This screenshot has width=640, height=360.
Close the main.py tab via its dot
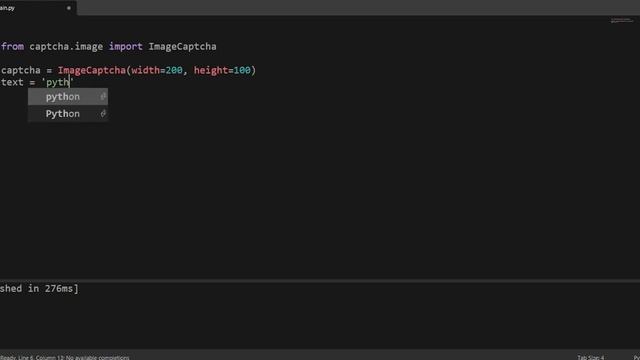69,8
